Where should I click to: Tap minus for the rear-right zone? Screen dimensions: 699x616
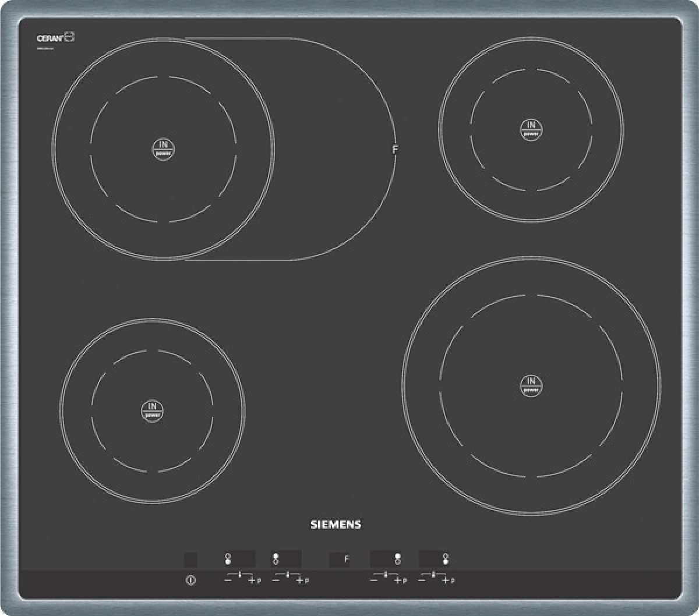(x=373, y=580)
